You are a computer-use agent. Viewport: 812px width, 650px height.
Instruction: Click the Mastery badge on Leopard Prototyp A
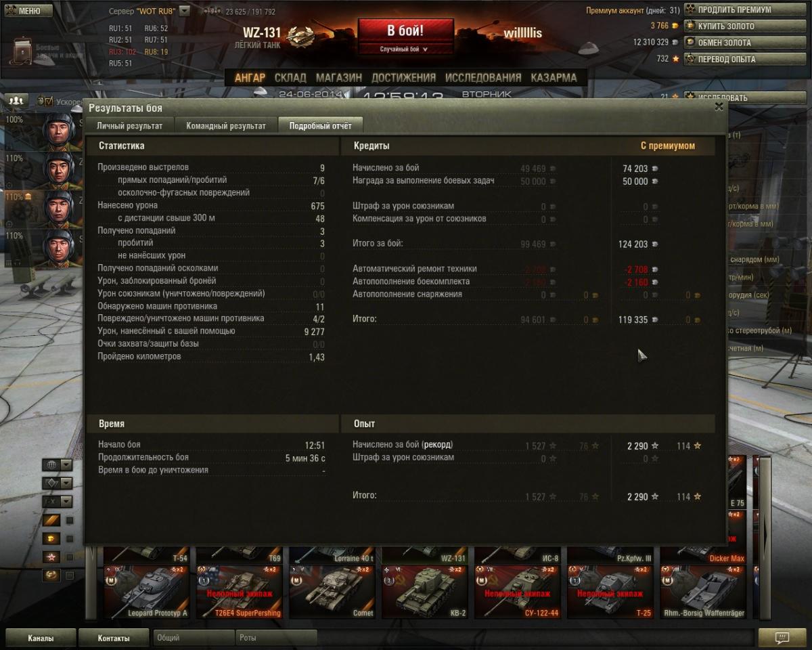pyautogui.click(x=112, y=582)
